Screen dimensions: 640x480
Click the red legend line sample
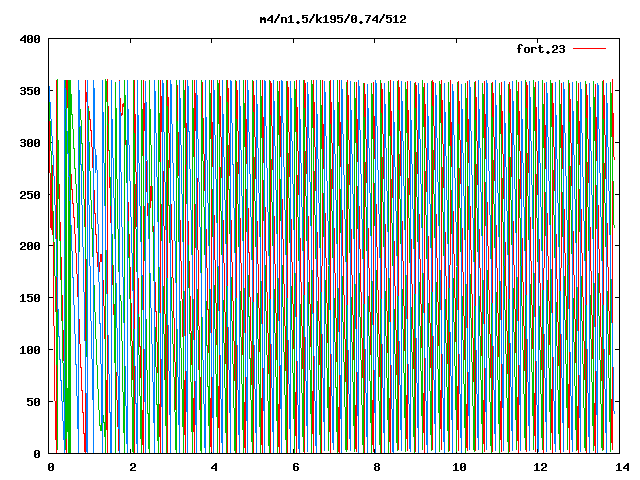tap(590, 49)
